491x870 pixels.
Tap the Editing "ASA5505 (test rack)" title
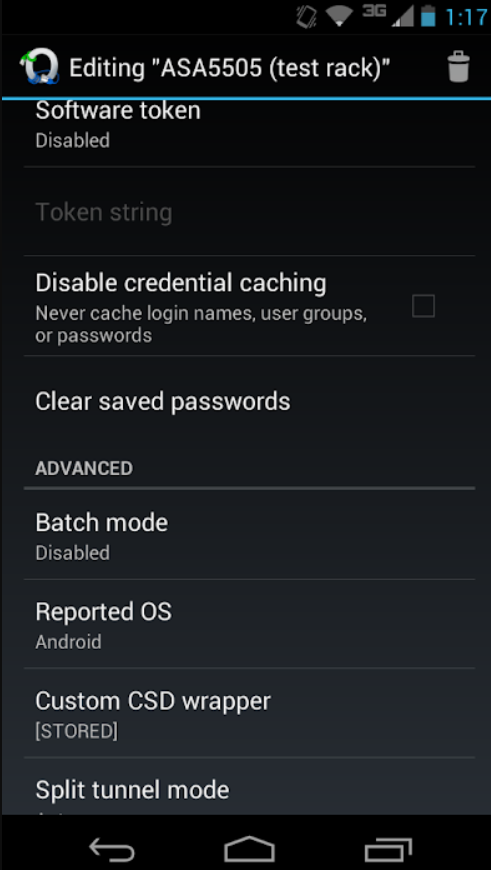230,68
